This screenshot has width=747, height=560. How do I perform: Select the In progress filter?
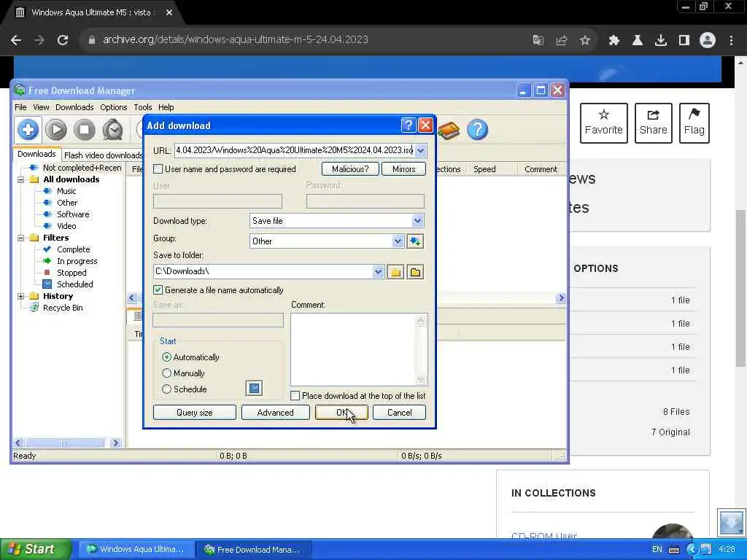coord(77,261)
